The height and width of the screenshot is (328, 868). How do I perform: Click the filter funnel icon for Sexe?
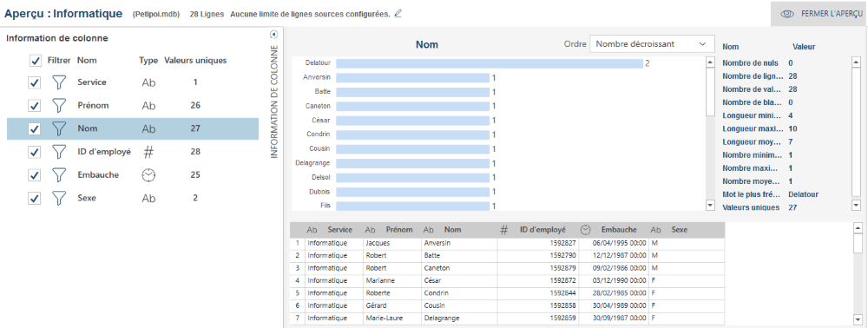pyautogui.click(x=59, y=199)
